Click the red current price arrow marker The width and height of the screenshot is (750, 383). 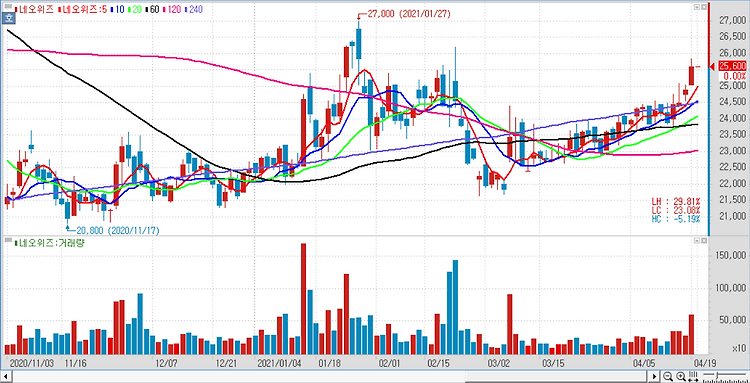(711, 66)
